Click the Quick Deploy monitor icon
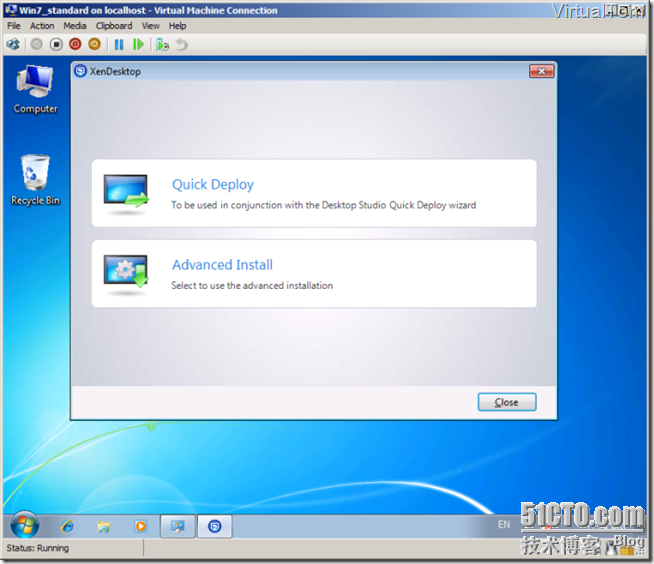This screenshot has width=654, height=564. click(x=126, y=192)
